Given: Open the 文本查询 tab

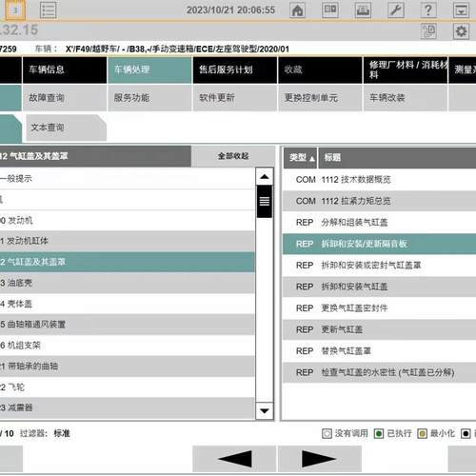Looking at the screenshot, I should [x=66, y=128].
